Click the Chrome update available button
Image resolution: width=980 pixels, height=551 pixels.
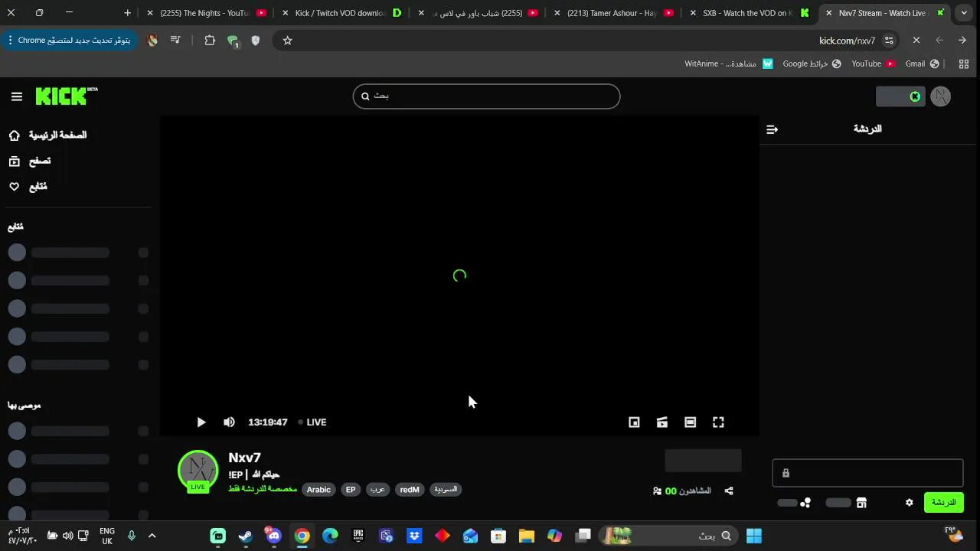point(69,41)
